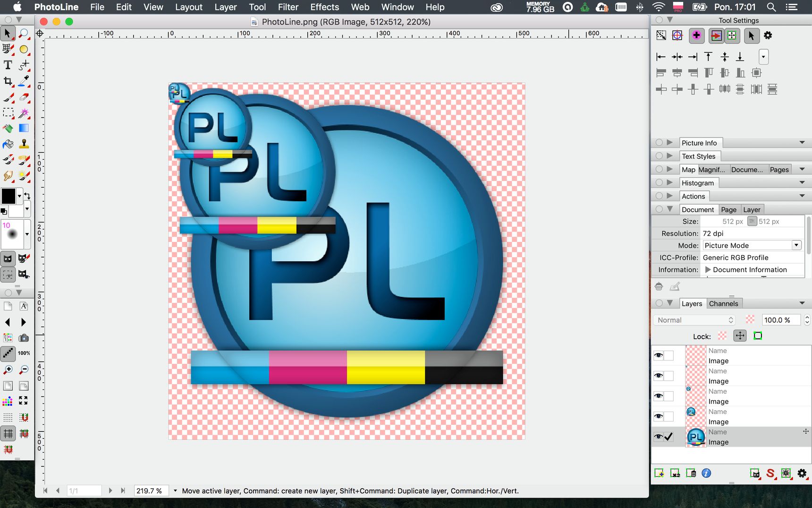Swap foreground and background colors

pos(27,196)
